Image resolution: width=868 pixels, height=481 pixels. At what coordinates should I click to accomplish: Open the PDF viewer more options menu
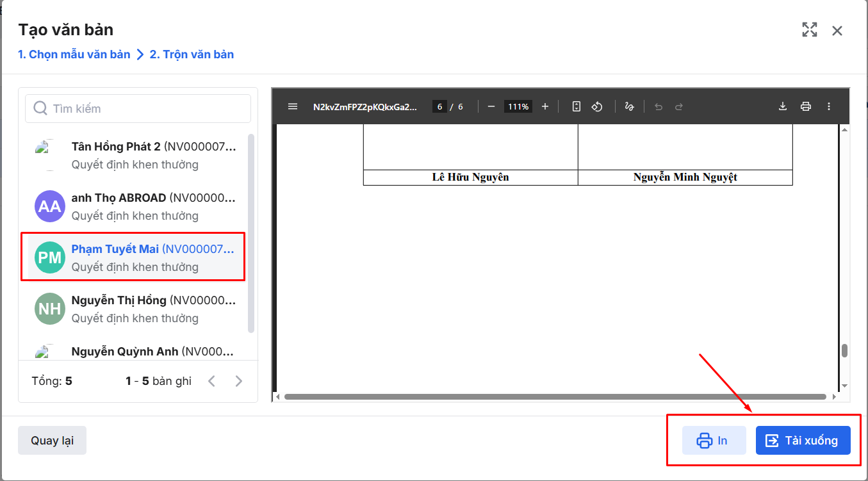(x=829, y=106)
